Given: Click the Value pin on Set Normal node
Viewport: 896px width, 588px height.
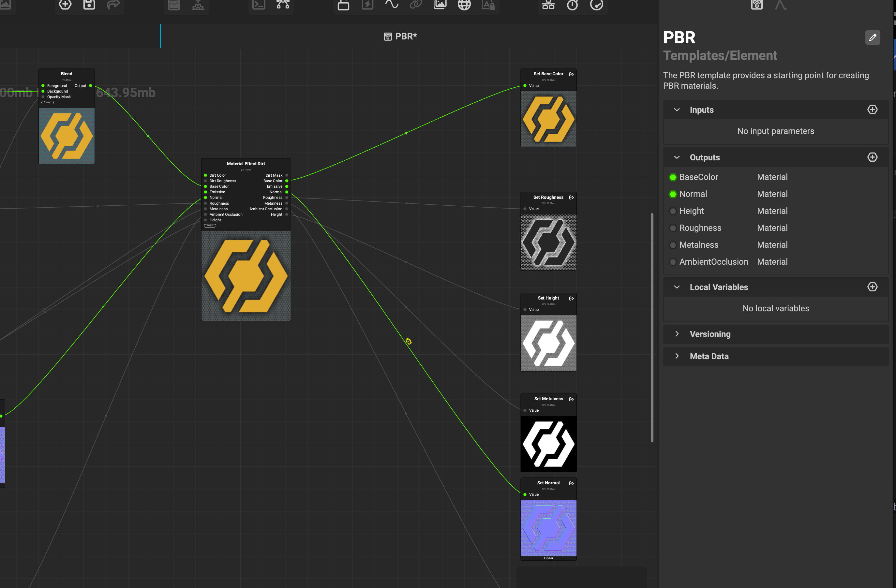Looking at the screenshot, I should pyautogui.click(x=525, y=495).
